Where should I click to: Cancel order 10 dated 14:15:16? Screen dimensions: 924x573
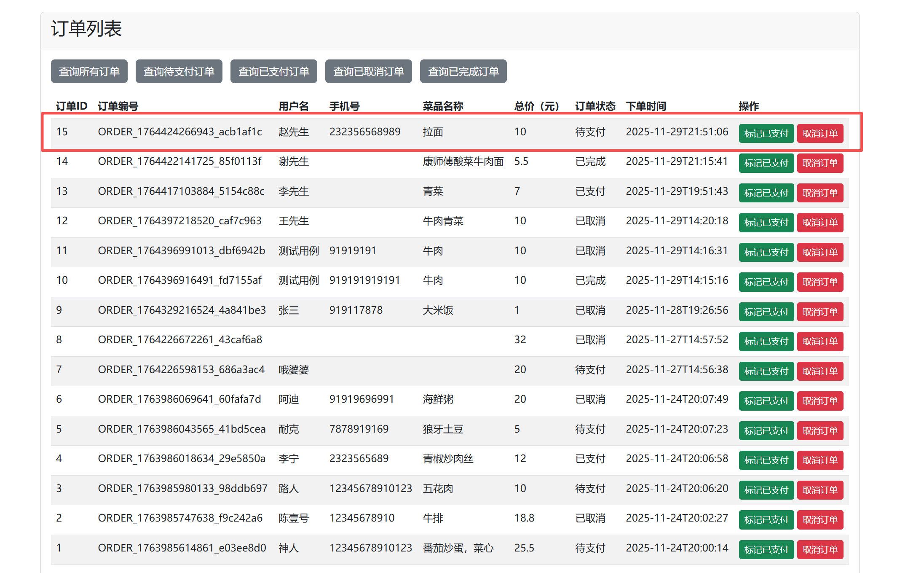click(820, 282)
